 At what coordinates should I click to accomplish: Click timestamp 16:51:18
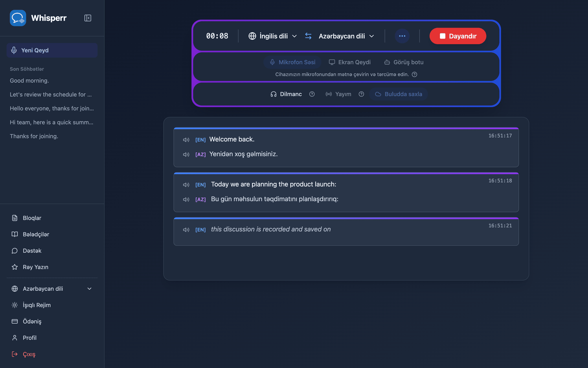point(500,181)
